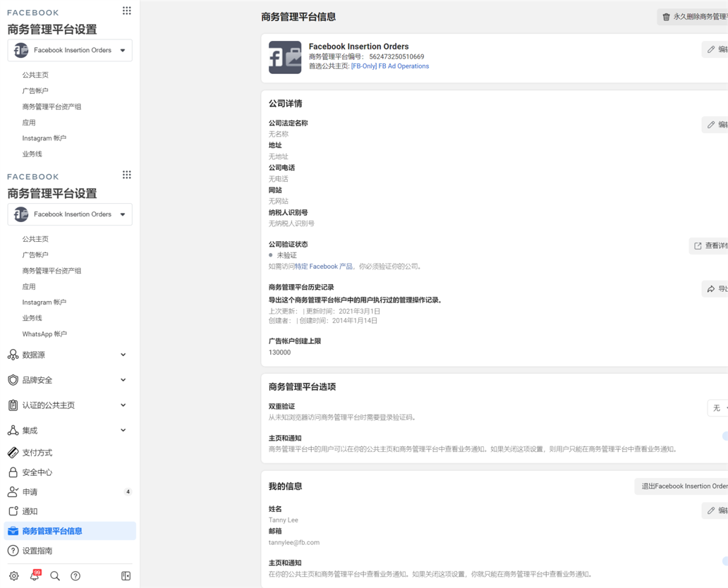The image size is (728, 588).
Task: Click 更新时间：2021年3月1日 text
Action: (343, 311)
